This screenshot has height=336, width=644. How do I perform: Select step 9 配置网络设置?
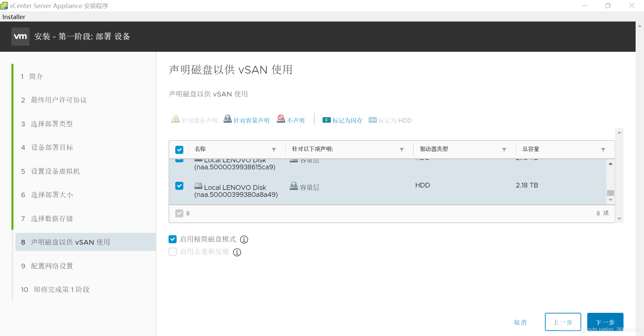point(47,266)
